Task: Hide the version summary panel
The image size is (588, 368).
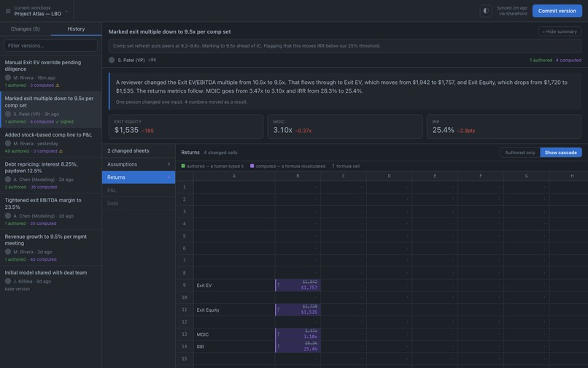Action: click(560, 31)
